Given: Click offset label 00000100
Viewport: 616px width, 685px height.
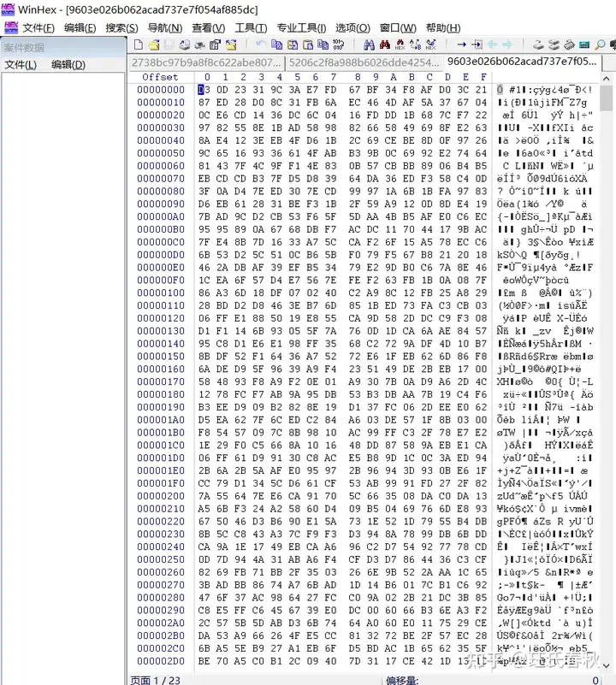Looking at the screenshot, I should tap(161, 293).
